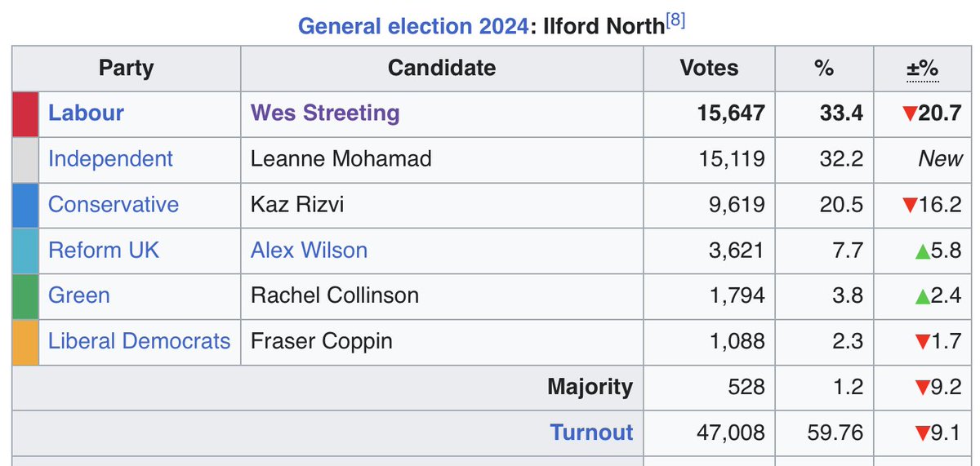This screenshot has width=980, height=466.
Task: Click the red Labour color swatch
Action: click(26, 113)
